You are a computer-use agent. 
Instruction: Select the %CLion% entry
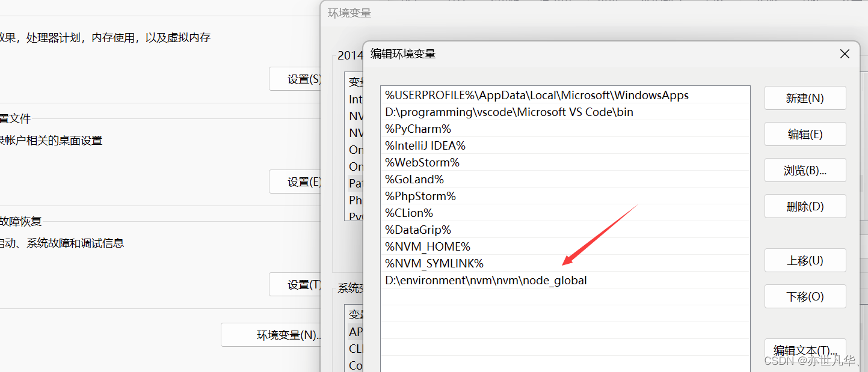coord(565,213)
